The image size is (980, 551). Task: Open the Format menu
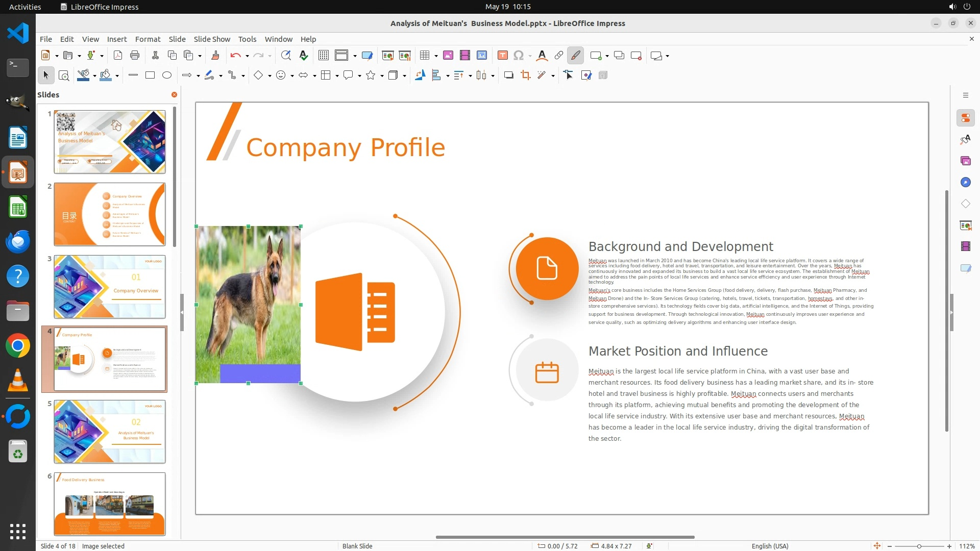pyautogui.click(x=148, y=39)
